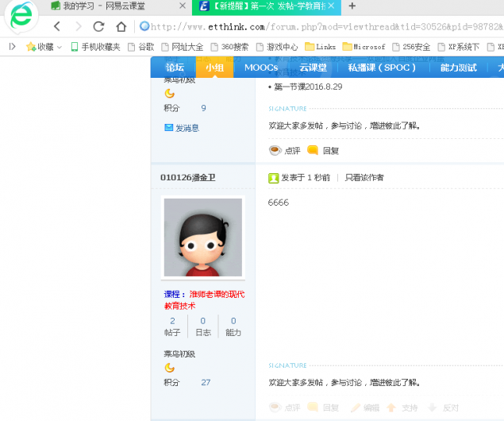
Task: Open the 360搜索 bookmark
Action: [230, 47]
